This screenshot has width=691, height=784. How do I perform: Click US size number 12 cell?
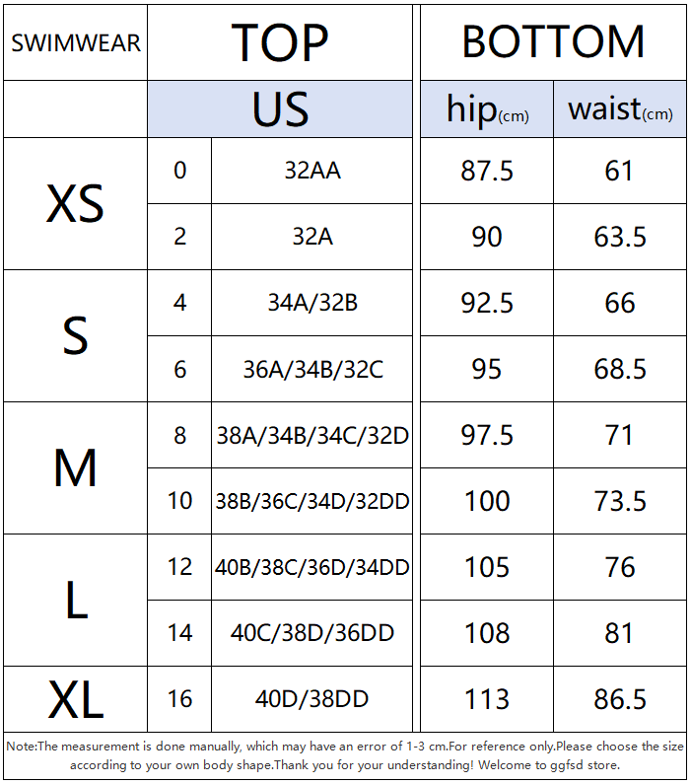click(x=179, y=567)
